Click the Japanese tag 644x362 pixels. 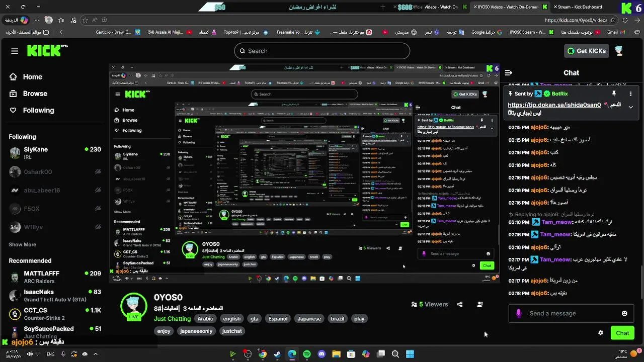(x=309, y=319)
